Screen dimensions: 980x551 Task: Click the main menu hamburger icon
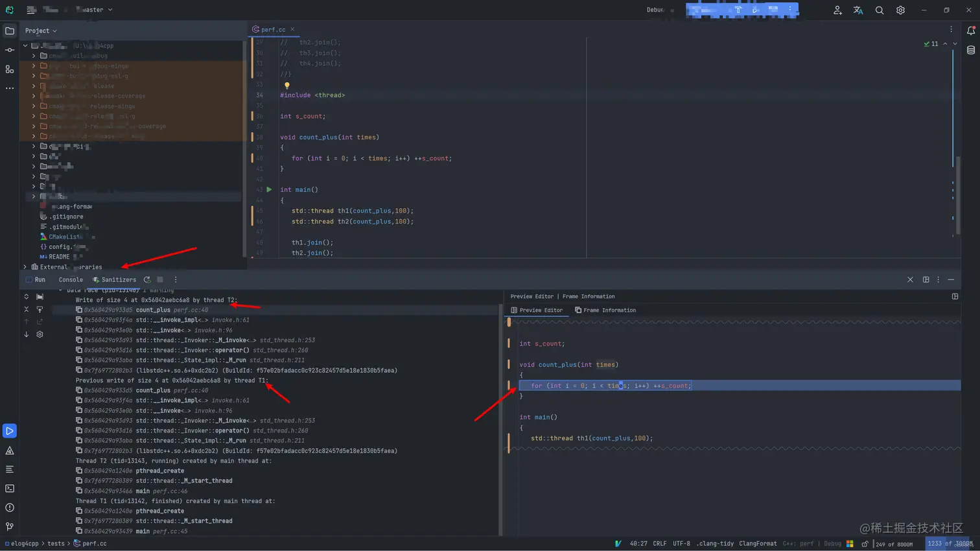click(x=31, y=10)
